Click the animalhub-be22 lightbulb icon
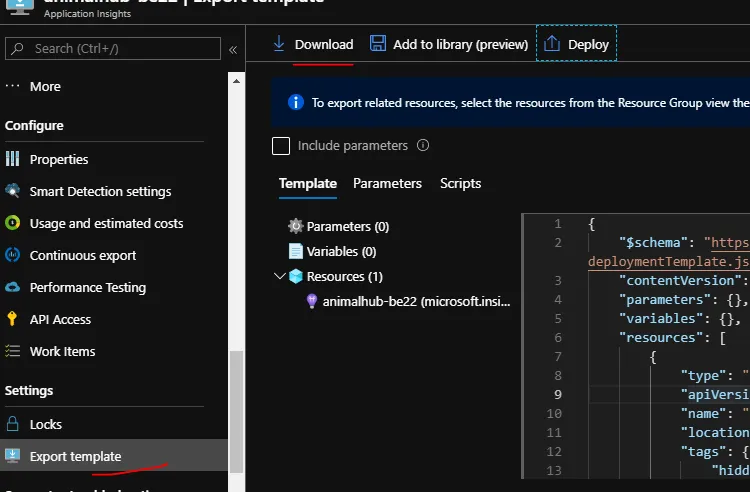This screenshot has width=750, height=492. [x=312, y=301]
